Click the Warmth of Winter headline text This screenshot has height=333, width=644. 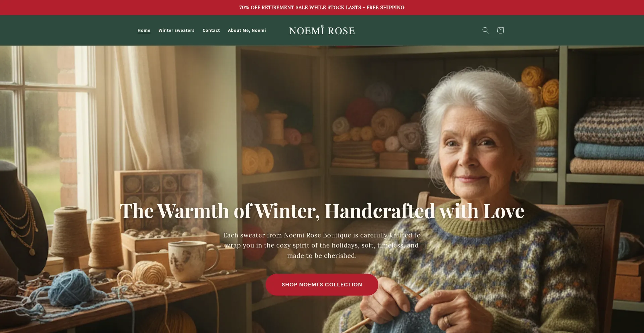[x=322, y=211]
